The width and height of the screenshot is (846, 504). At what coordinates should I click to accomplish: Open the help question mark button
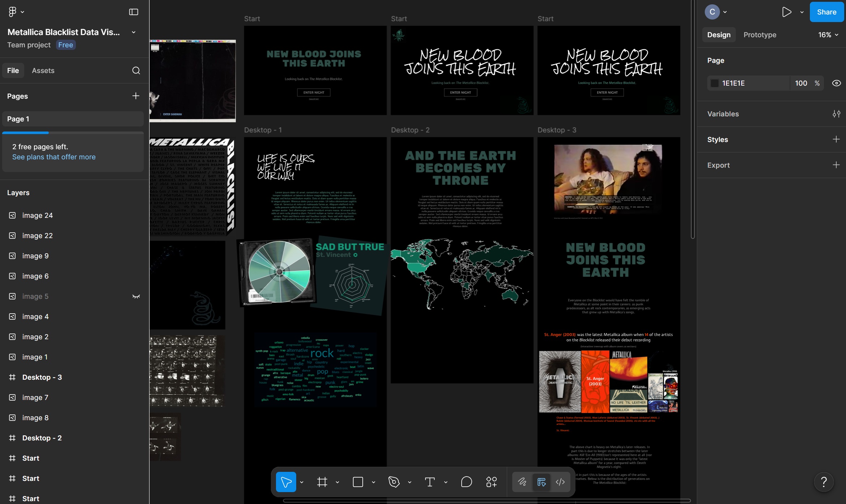pyautogui.click(x=824, y=482)
